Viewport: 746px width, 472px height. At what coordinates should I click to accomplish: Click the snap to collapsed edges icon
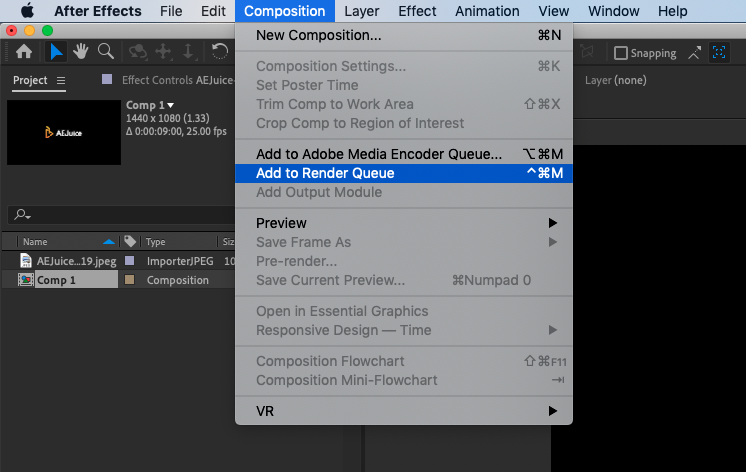coord(695,52)
